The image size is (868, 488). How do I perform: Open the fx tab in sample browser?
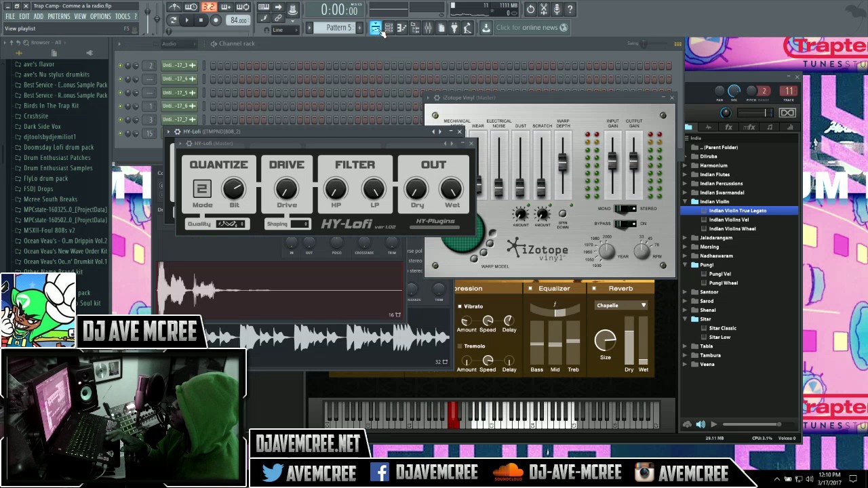click(729, 127)
